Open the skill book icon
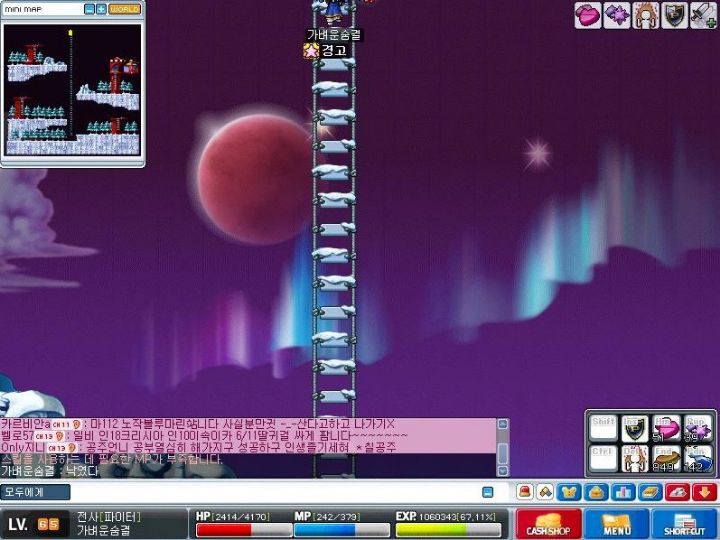Viewport: 720px width, 540px height. pyautogui.click(x=650, y=492)
